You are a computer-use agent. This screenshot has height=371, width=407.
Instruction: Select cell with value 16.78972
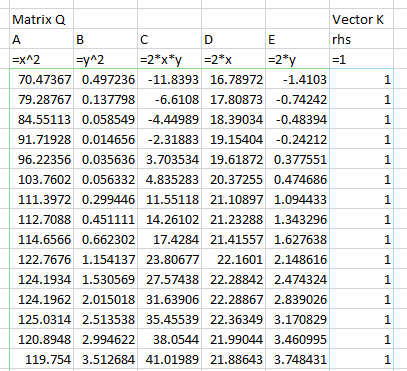click(233, 79)
